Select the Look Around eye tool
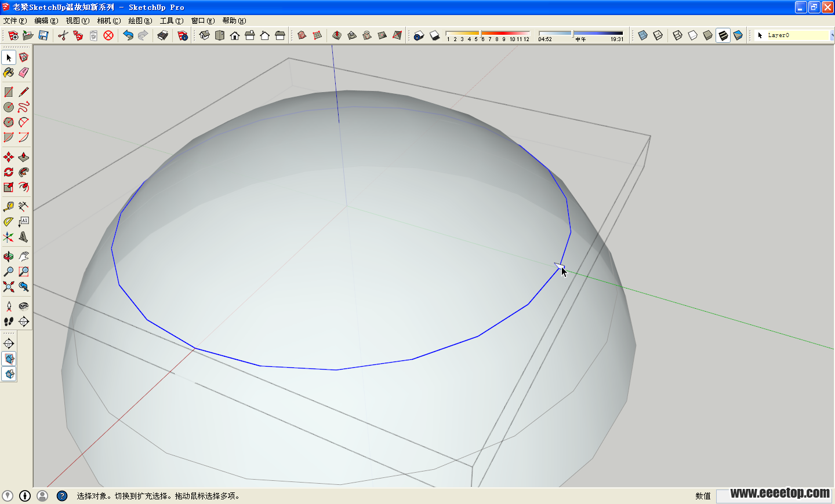 (24, 306)
